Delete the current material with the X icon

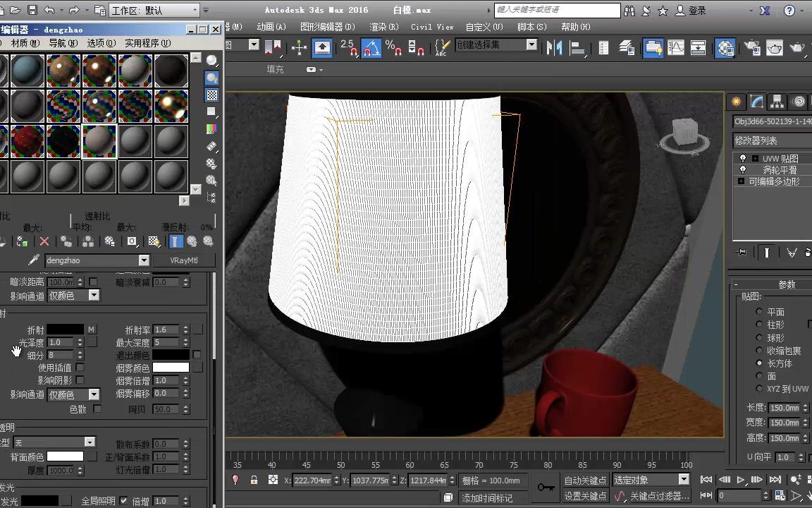pos(44,241)
